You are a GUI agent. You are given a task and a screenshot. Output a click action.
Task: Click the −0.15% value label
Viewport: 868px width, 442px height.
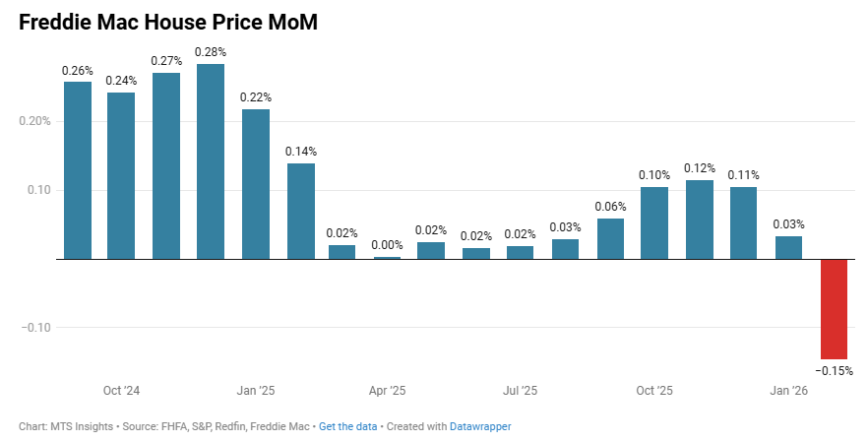[x=834, y=371]
